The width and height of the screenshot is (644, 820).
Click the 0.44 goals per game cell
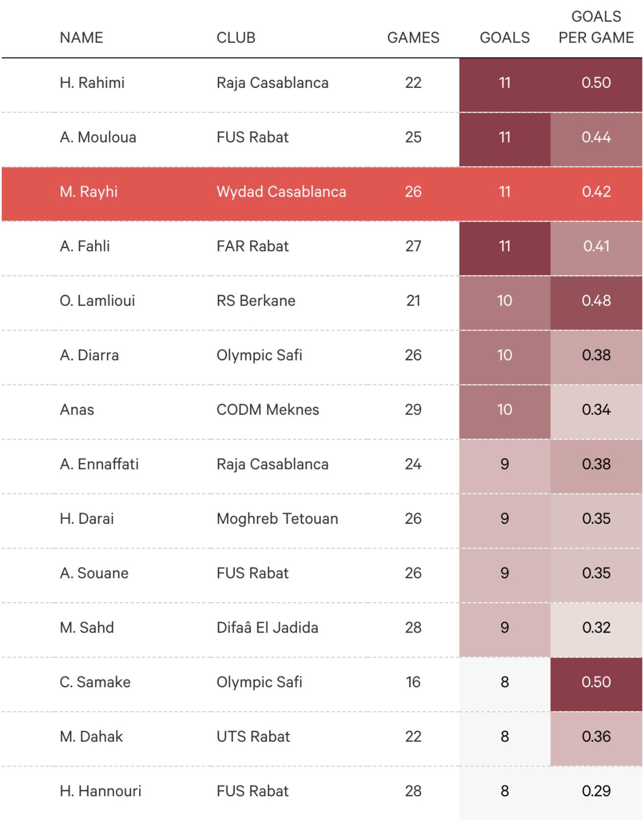click(x=596, y=138)
